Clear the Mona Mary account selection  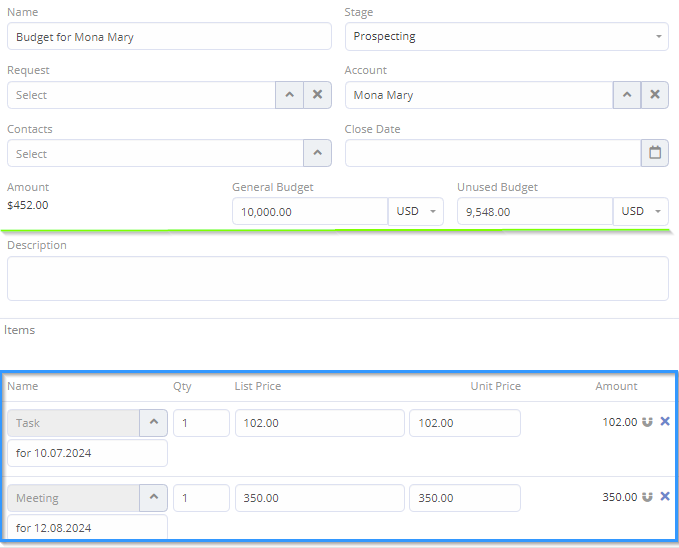[x=655, y=95]
